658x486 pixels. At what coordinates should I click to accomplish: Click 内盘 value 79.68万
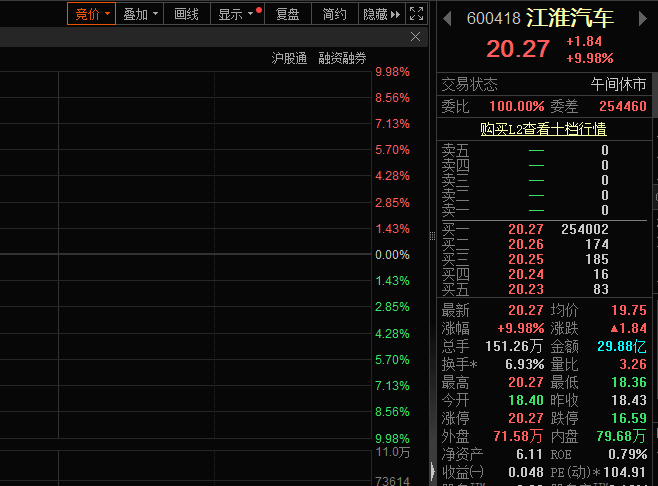[621, 436]
